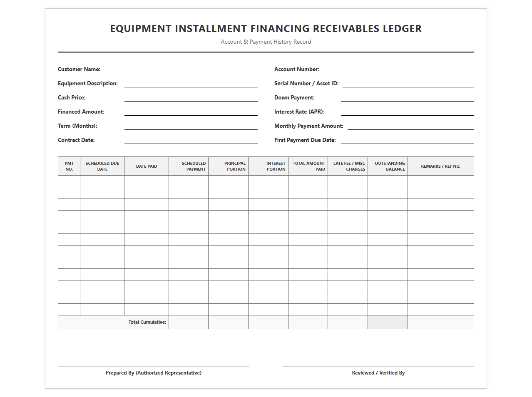Select the 'SCHEDULED PAYMENT' column header

click(x=189, y=166)
